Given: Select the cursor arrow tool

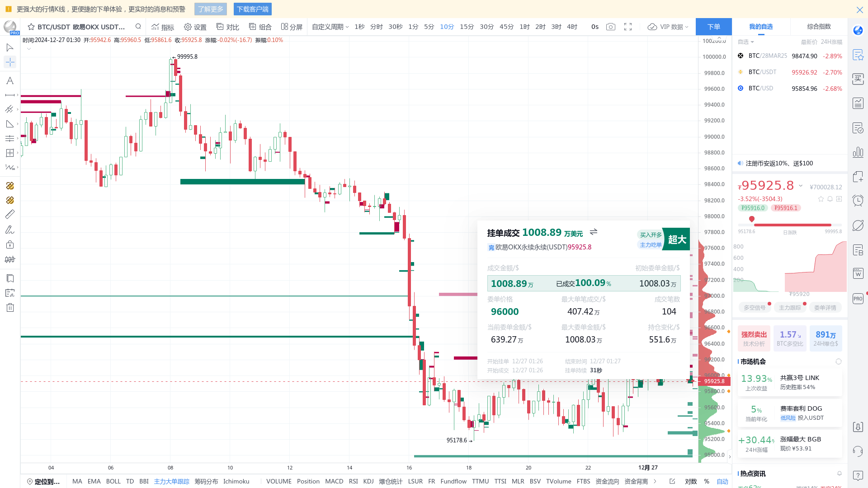Looking at the screenshot, I should pos(9,47).
